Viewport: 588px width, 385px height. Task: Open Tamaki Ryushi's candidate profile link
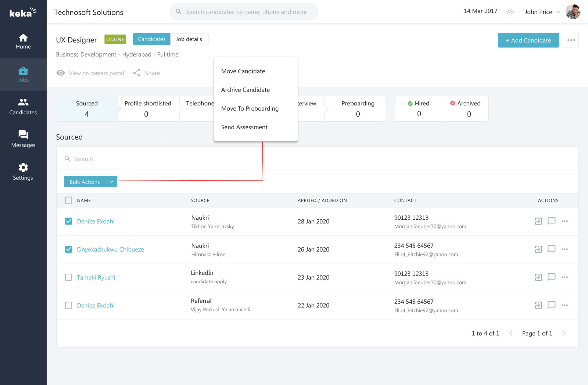coord(96,277)
